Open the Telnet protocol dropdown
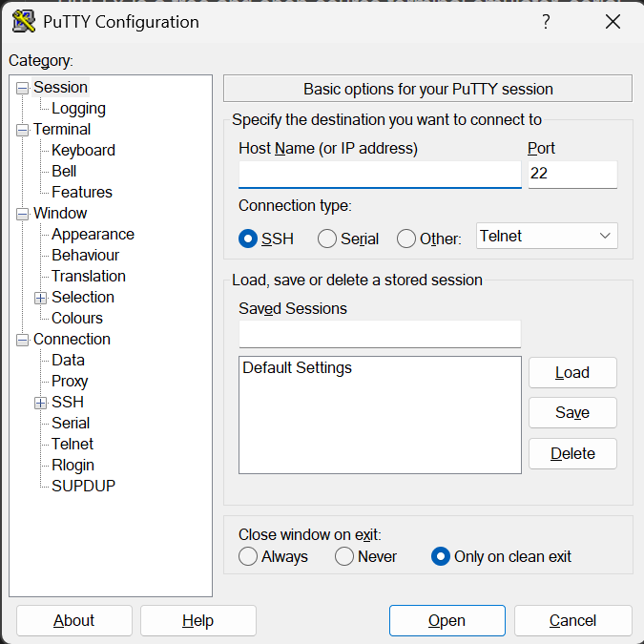Image resolution: width=644 pixels, height=644 pixels. (547, 236)
